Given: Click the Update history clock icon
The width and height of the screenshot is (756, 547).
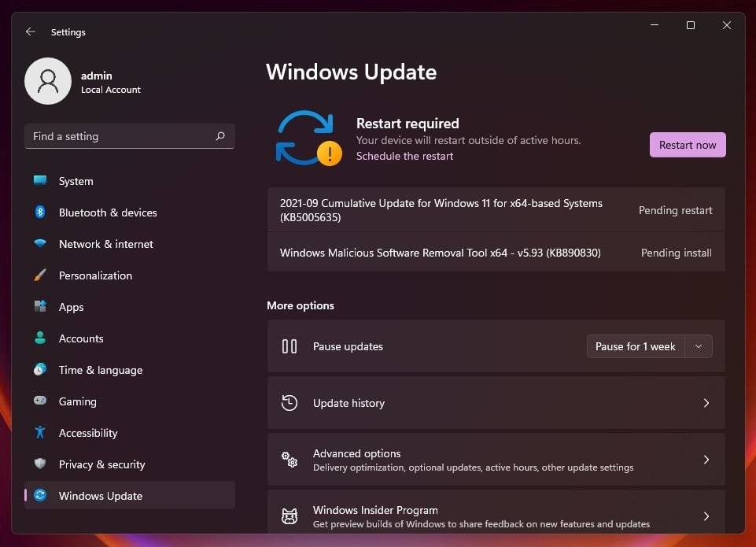Looking at the screenshot, I should 289,402.
